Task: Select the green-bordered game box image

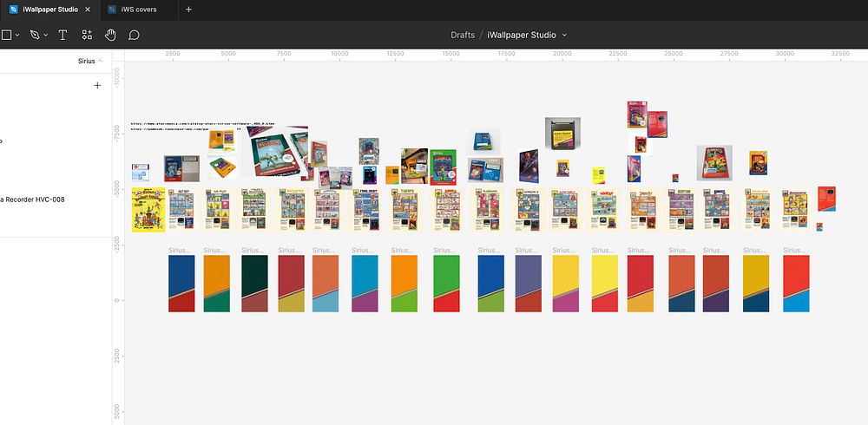Action: point(444,167)
